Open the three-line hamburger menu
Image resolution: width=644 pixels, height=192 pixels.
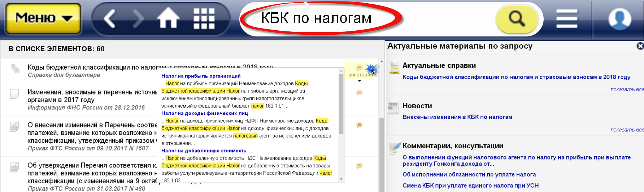pyautogui.click(x=567, y=18)
